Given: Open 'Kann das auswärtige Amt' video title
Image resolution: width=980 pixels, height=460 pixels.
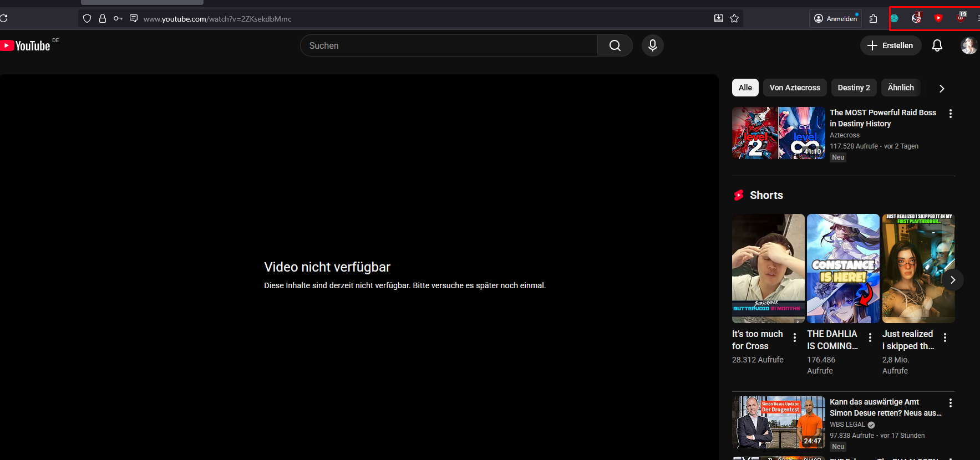Looking at the screenshot, I should [x=885, y=407].
